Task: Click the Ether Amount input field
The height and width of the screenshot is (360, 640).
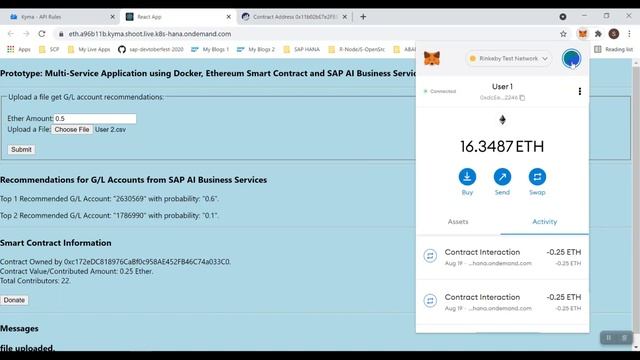Action: click(95, 118)
